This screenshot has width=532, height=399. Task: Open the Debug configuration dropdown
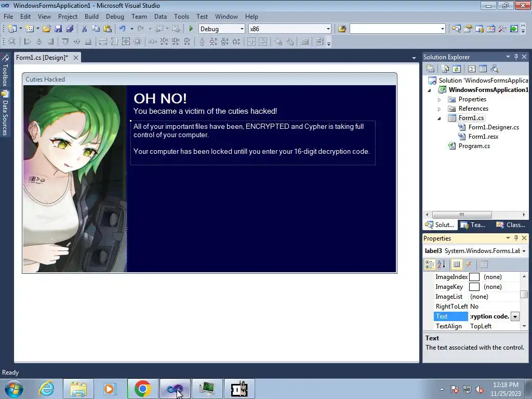[242, 29]
